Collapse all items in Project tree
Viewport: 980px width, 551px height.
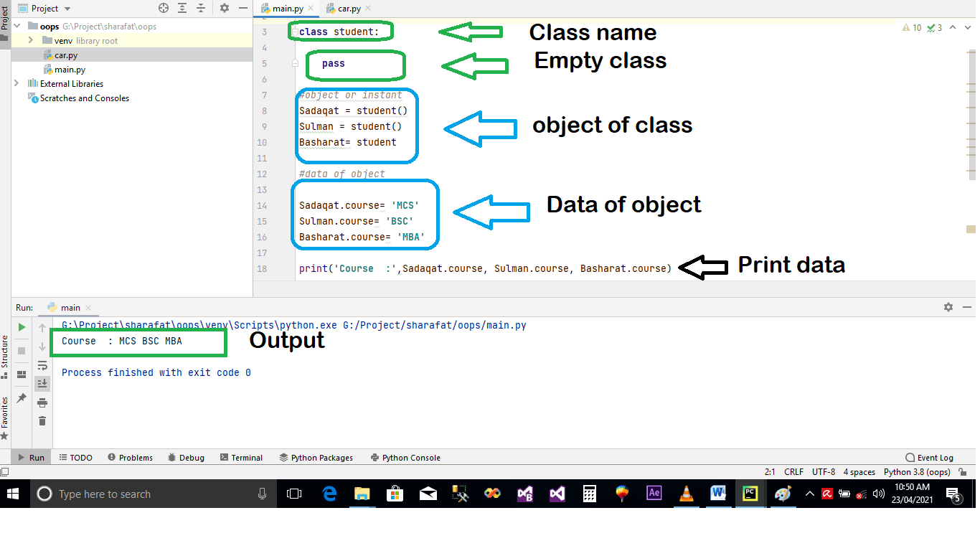(x=201, y=8)
